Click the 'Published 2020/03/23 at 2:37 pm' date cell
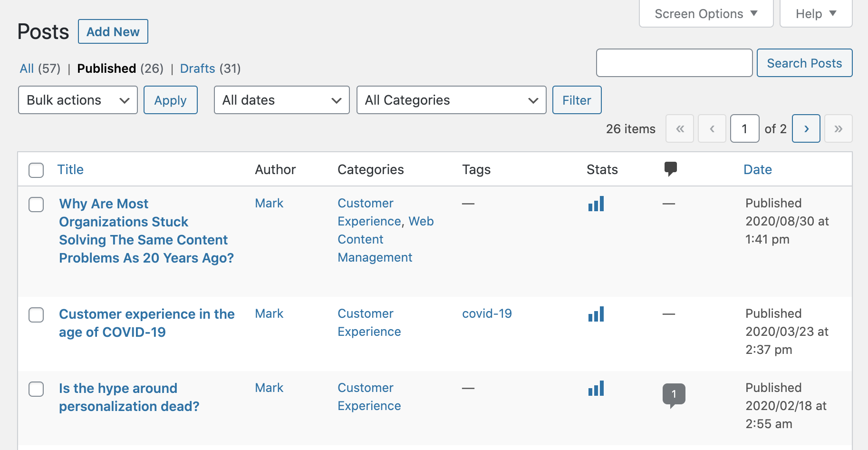Image resolution: width=868 pixels, height=450 pixels. click(x=787, y=332)
